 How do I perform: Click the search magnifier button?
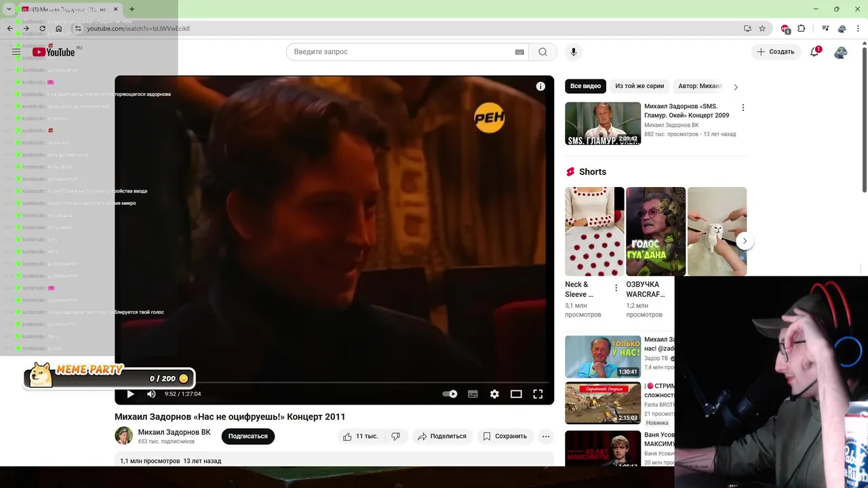(542, 52)
